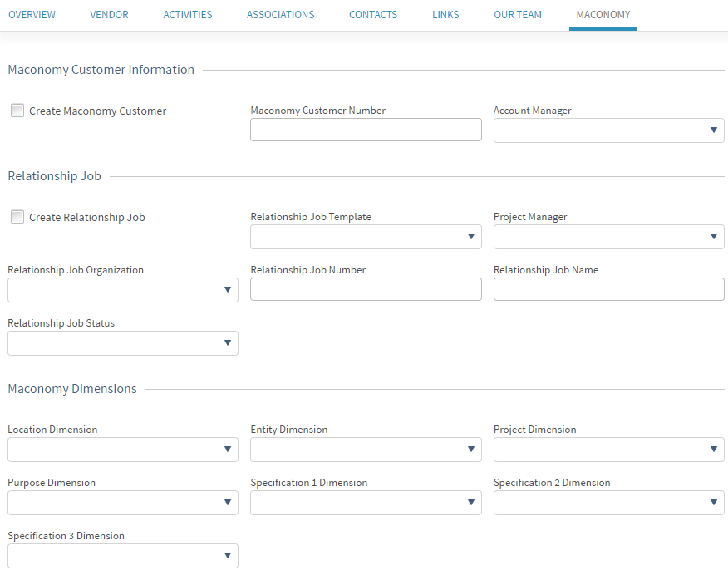Open the Entity Dimension dropdown

point(366,450)
